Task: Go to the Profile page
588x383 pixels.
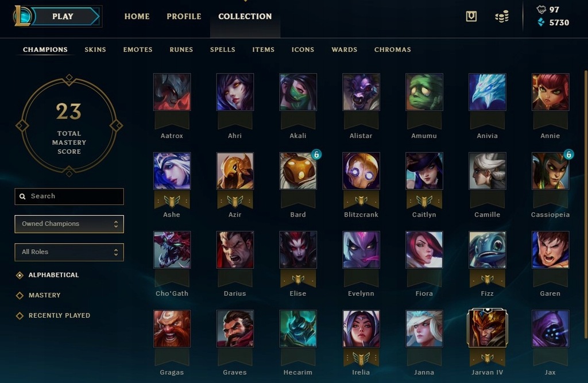Action: [x=184, y=17]
